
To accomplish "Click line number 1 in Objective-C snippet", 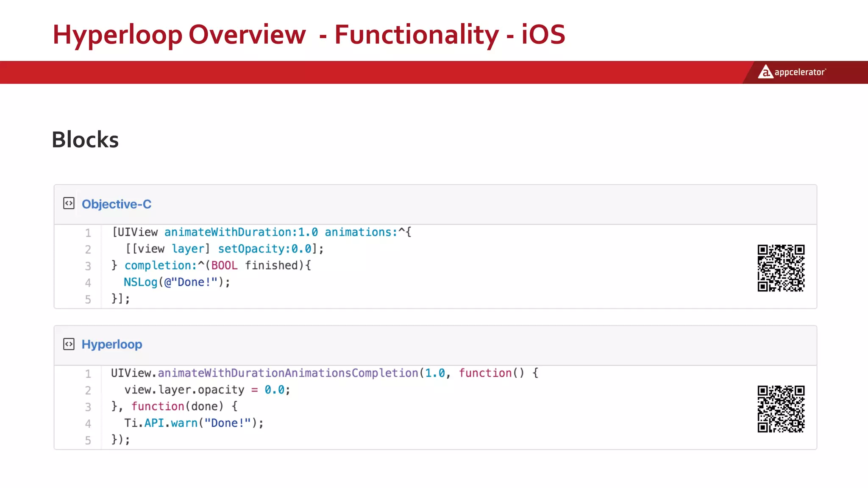I will point(88,233).
